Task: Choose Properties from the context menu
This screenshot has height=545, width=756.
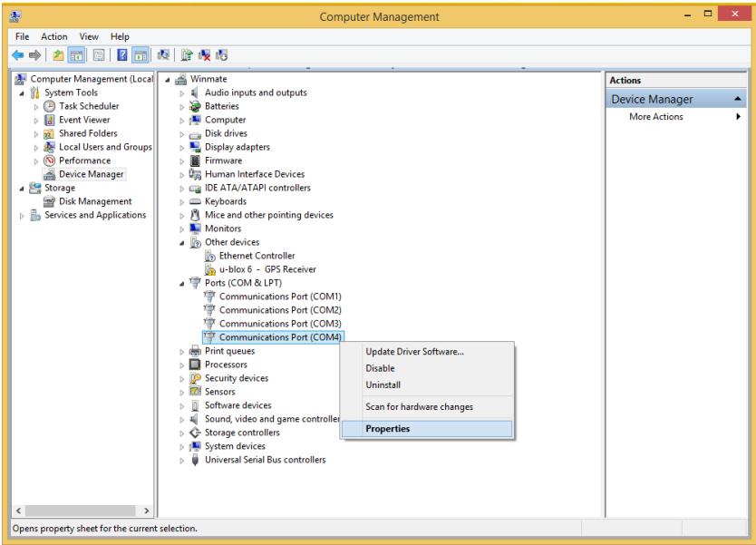Action: 427,429
